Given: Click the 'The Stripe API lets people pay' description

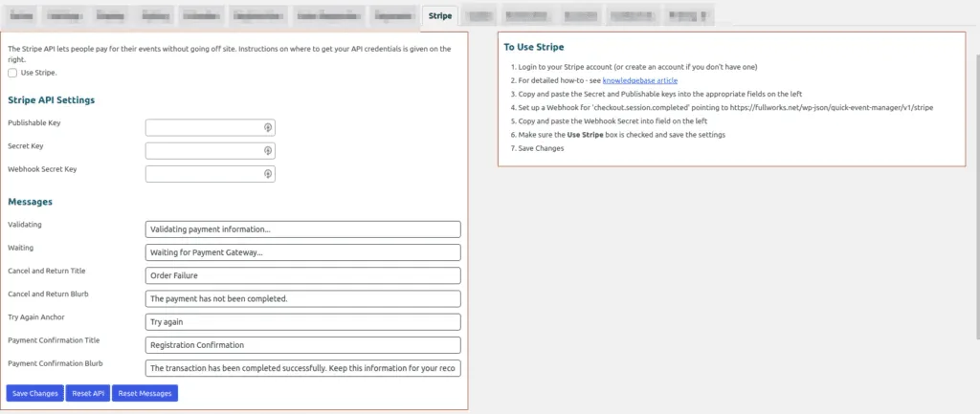Looking at the screenshot, I should (x=230, y=54).
